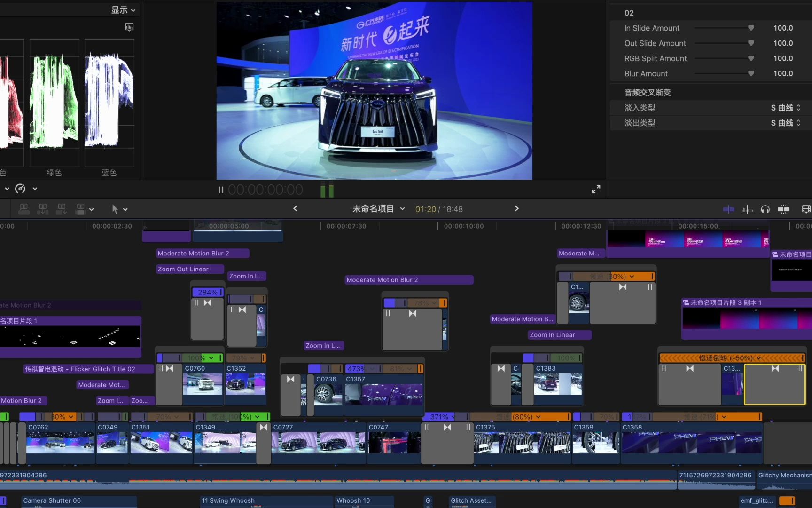This screenshot has height=508, width=812.
Task: Pause playback in the viewer
Action: point(220,190)
